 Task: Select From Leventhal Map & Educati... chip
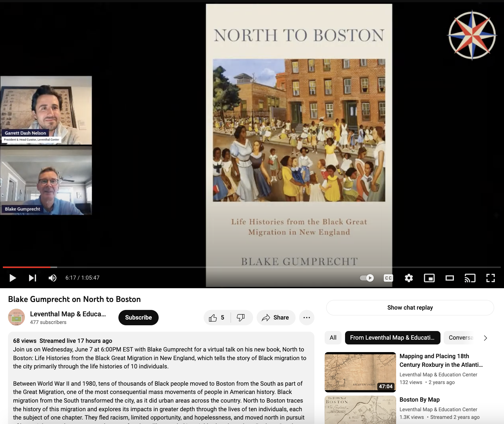pyautogui.click(x=393, y=338)
